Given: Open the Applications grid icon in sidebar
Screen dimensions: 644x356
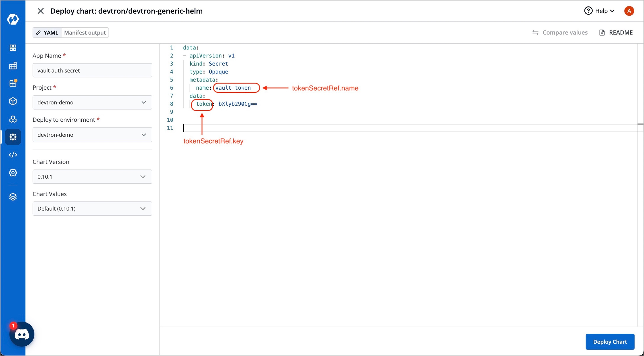Looking at the screenshot, I should 13,48.
